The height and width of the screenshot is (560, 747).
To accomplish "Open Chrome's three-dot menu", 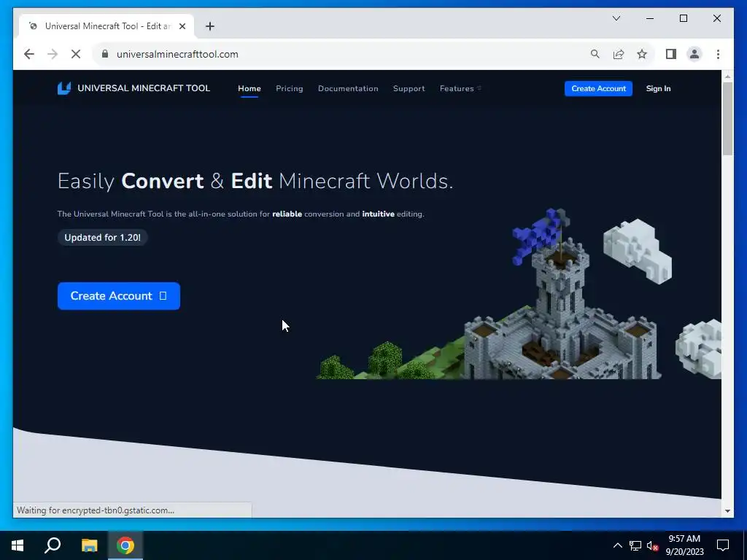I will tap(718, 54).
